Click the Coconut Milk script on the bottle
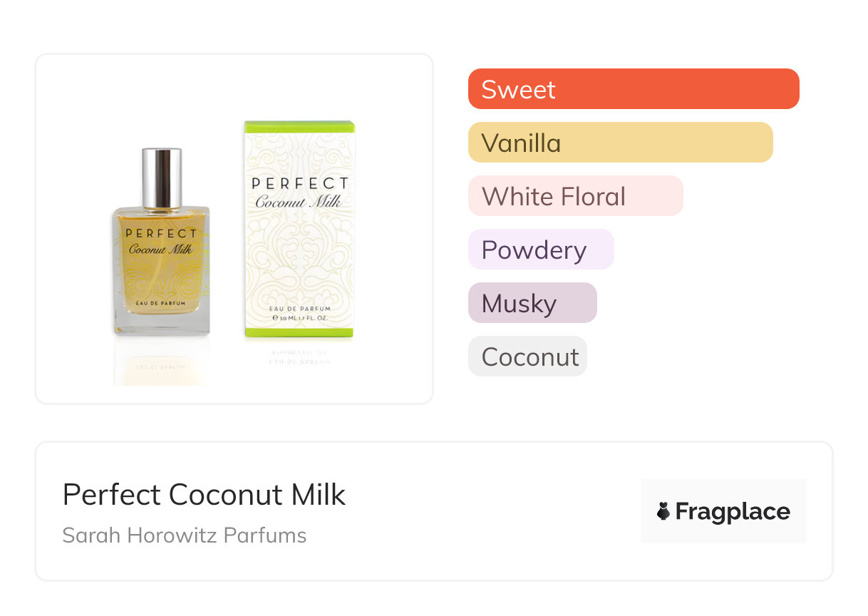The image size is (868, 616). coord(160,250)
